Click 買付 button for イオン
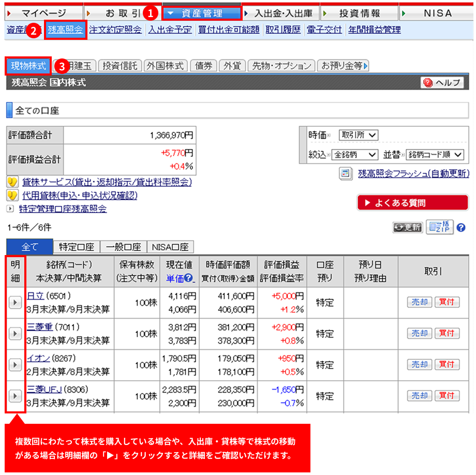Image resolution: width=476 pixels, height=475 pixels. tap(447, 364)
